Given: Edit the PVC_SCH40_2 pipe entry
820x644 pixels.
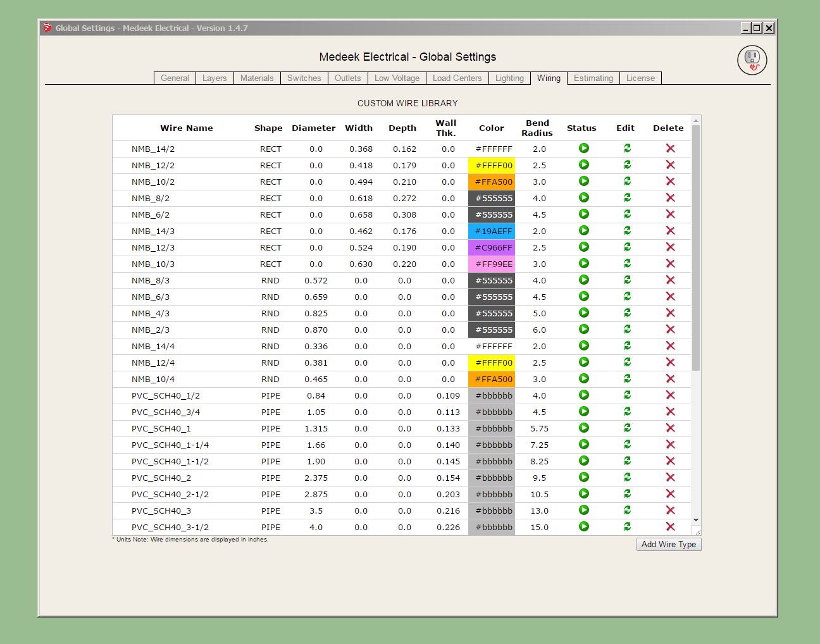Looking at the screenshot, I should tap(627, 477).
